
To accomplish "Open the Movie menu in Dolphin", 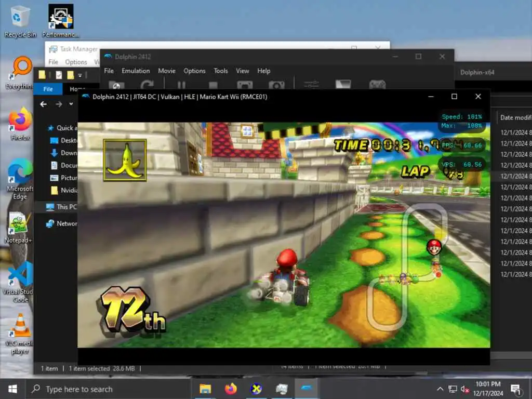I will tap(167, 71).
